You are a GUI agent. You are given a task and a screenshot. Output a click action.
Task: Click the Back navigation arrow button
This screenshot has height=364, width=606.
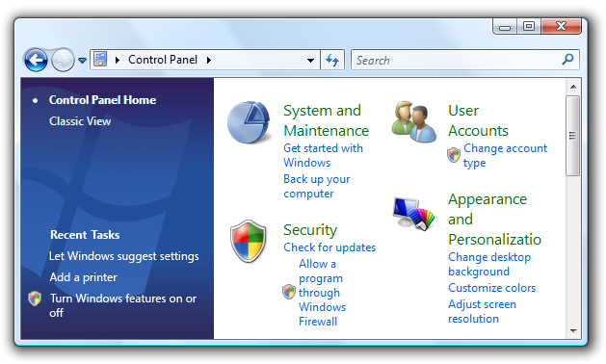point(36,60)
